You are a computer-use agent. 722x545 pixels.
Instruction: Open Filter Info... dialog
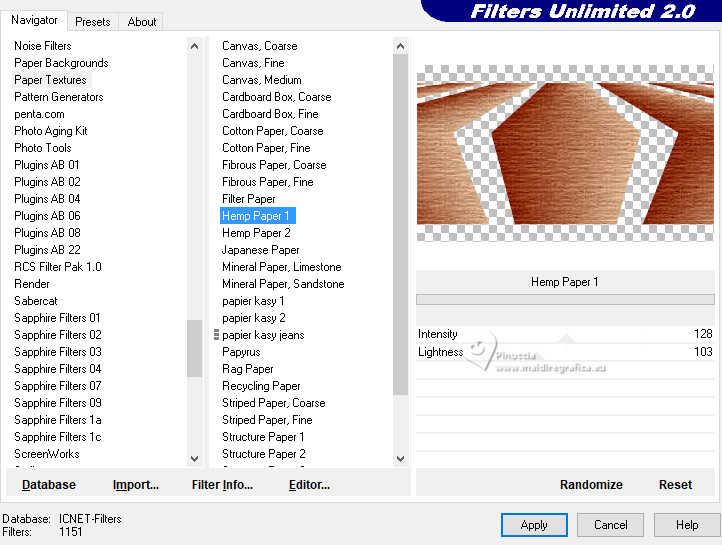click(x=222, y=485)
